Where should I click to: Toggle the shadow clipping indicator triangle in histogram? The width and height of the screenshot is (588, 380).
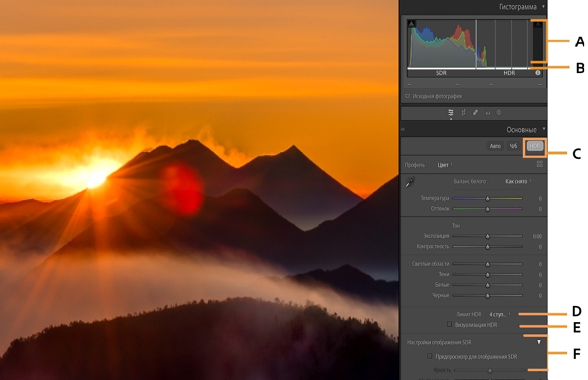point(412,23)
